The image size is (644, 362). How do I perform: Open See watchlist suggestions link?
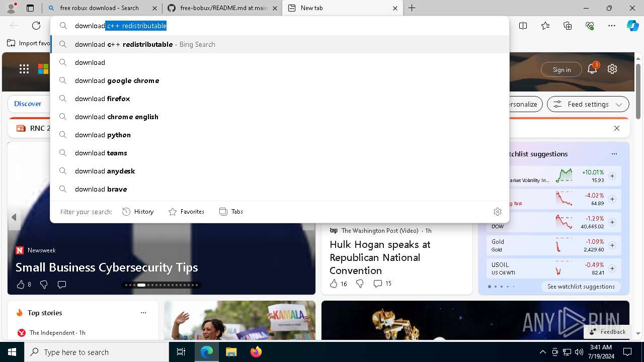pos(581,287)
